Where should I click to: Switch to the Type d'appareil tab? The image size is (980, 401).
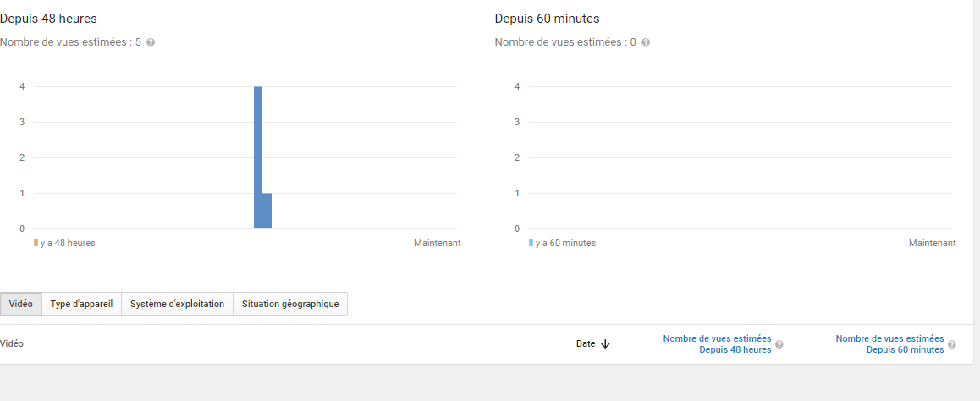tap(81, 304)
